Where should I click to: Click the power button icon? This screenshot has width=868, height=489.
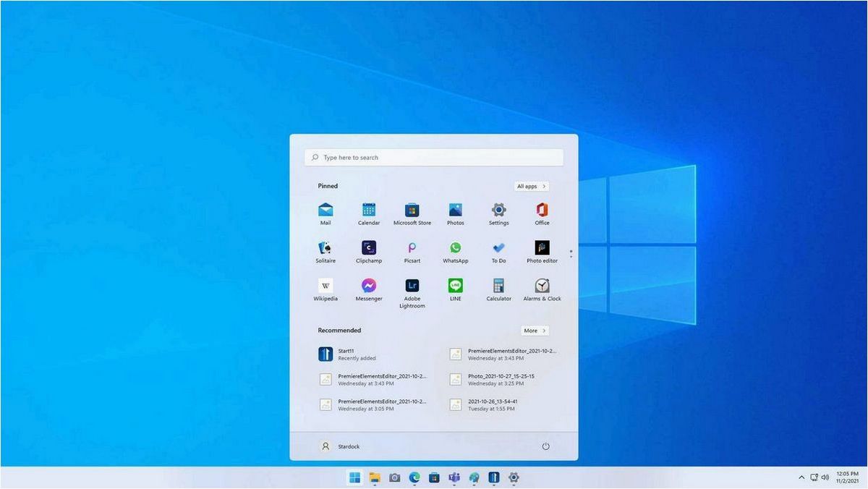(546, 446)
